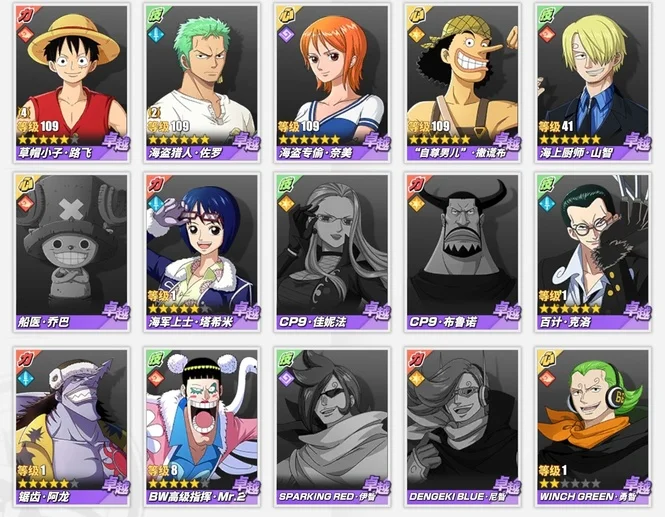
Task: Click the 技 type badge on Zoro's card
Action: coord(156,16)
